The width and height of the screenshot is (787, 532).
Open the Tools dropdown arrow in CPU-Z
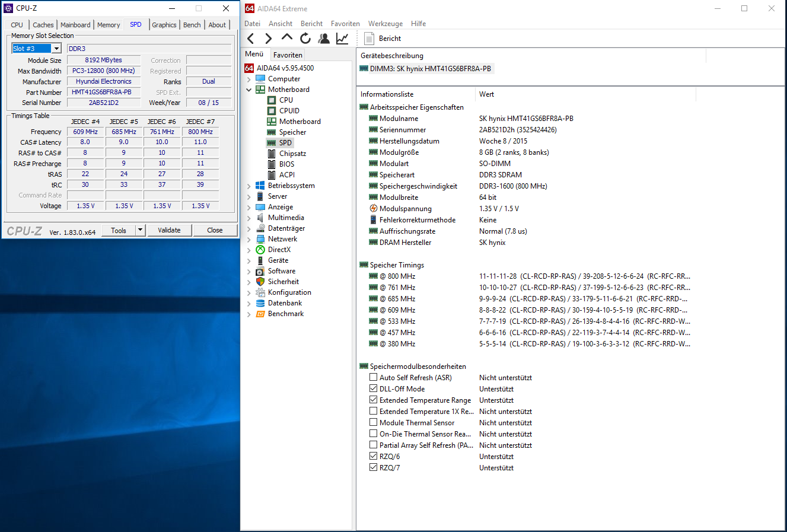pos(141,230)
